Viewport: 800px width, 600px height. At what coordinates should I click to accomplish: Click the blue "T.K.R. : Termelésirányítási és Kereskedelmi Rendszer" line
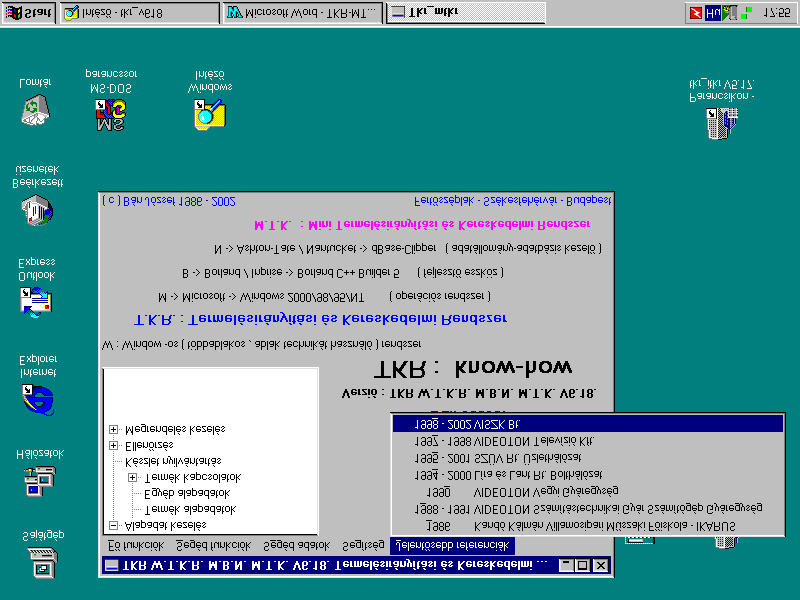coord(320,319)
